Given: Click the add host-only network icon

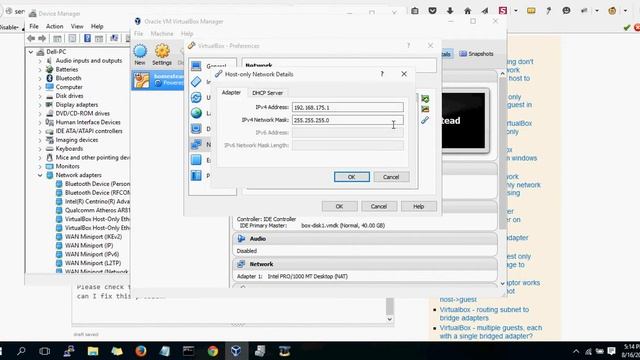Looking at the screenshot, I should coord(425,99).
